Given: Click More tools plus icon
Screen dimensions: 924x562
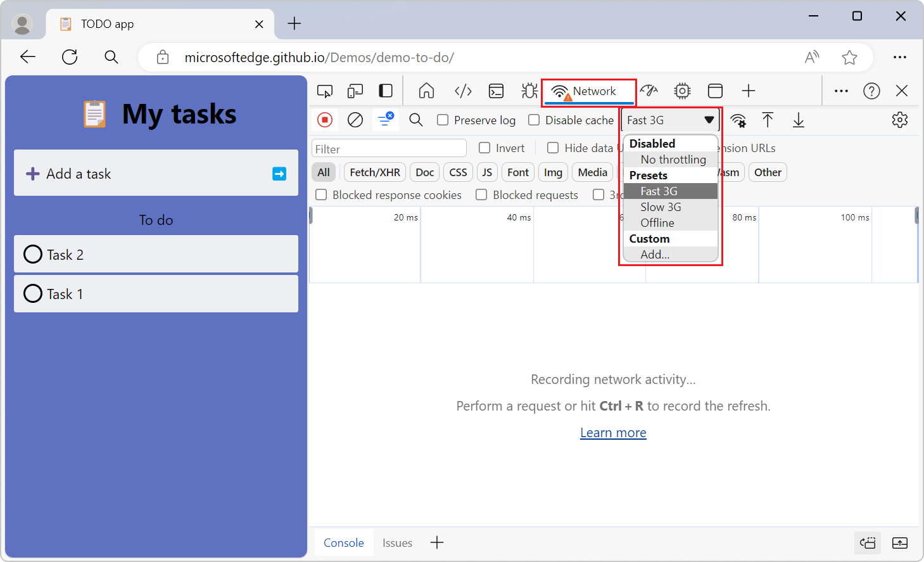Looking at the screenshot, I should [x=749, y=91].
